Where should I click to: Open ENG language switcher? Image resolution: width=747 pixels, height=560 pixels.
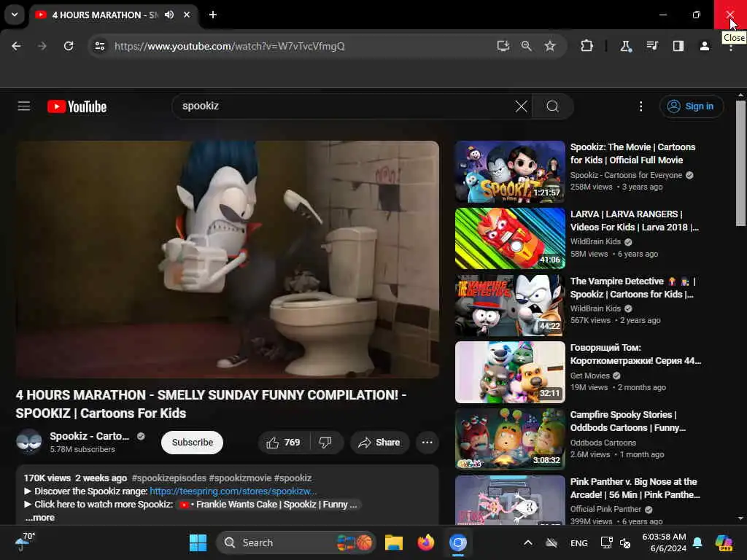pyautogui.click(x=579, y=542)
